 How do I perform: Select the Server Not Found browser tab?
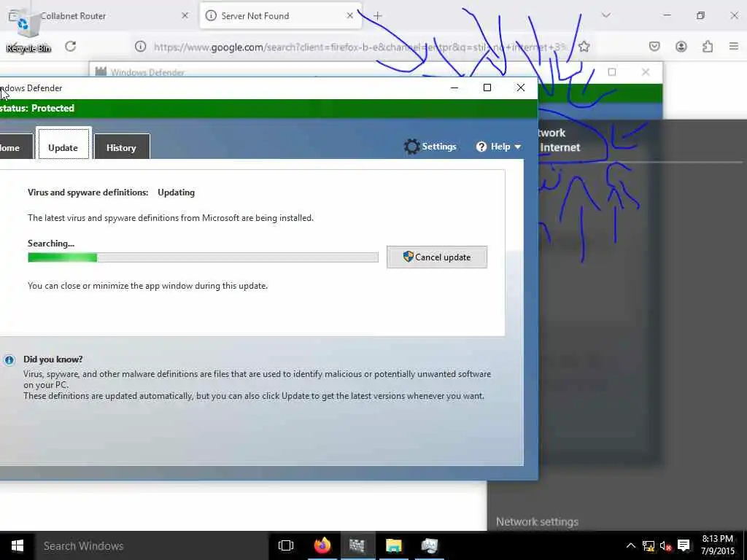280,16
